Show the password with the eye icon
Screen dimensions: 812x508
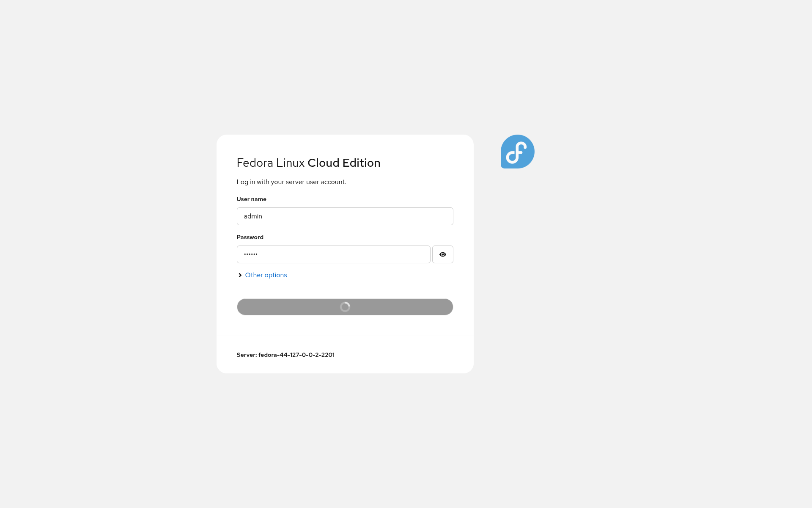point(442,254)
